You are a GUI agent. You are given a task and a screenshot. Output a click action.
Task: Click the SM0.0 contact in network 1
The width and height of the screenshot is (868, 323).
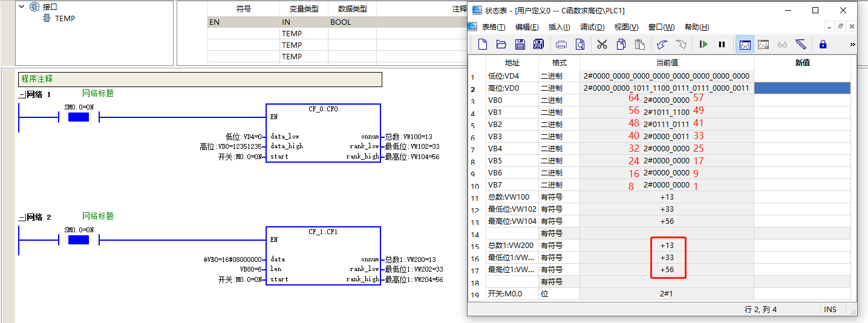(x=79, y=117)
